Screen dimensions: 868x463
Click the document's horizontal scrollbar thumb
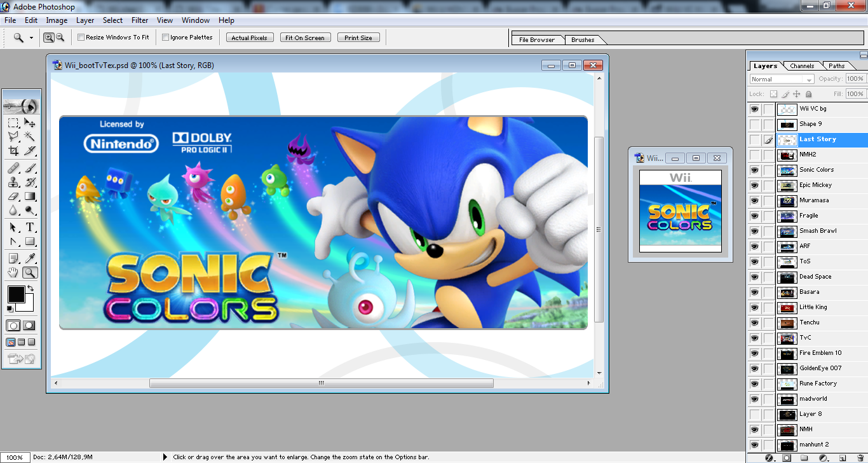tap(322, 383)
